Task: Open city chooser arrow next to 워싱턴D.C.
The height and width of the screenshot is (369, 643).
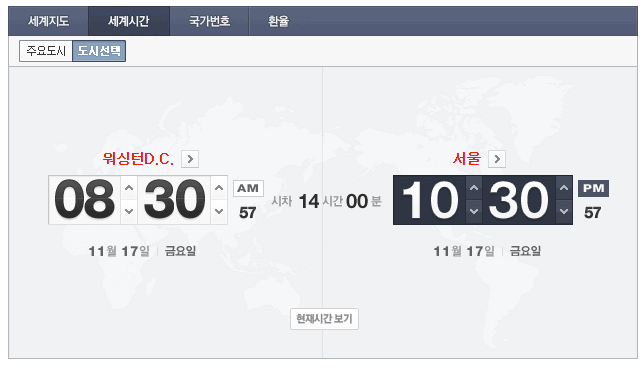Action: pos(190,159)
